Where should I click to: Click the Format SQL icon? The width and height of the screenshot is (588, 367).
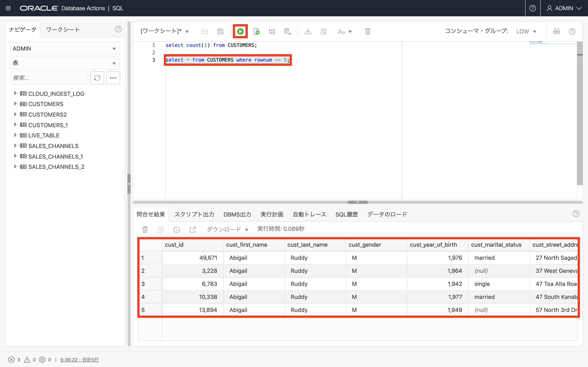click(x=323, y=31)
